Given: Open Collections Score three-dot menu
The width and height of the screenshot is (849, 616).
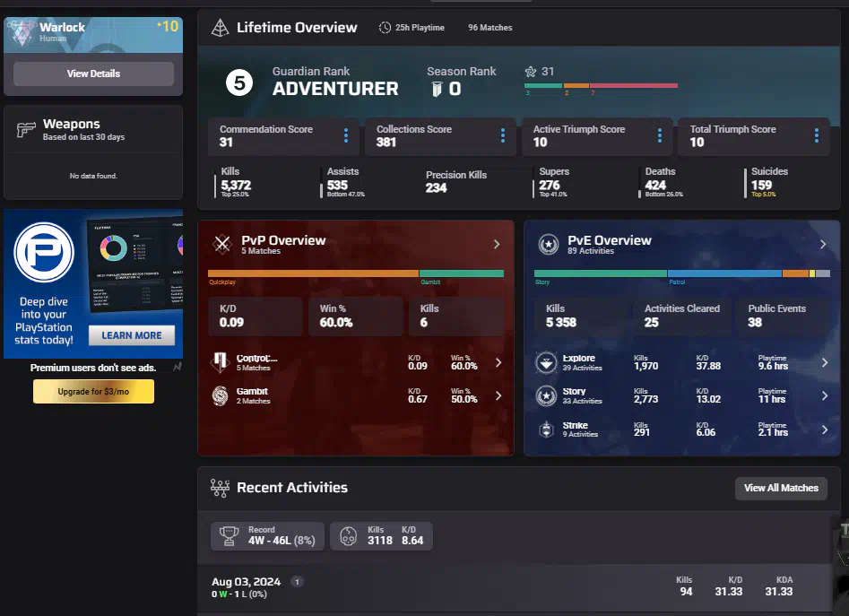Looking at the screenshot, I should point(503,135).
